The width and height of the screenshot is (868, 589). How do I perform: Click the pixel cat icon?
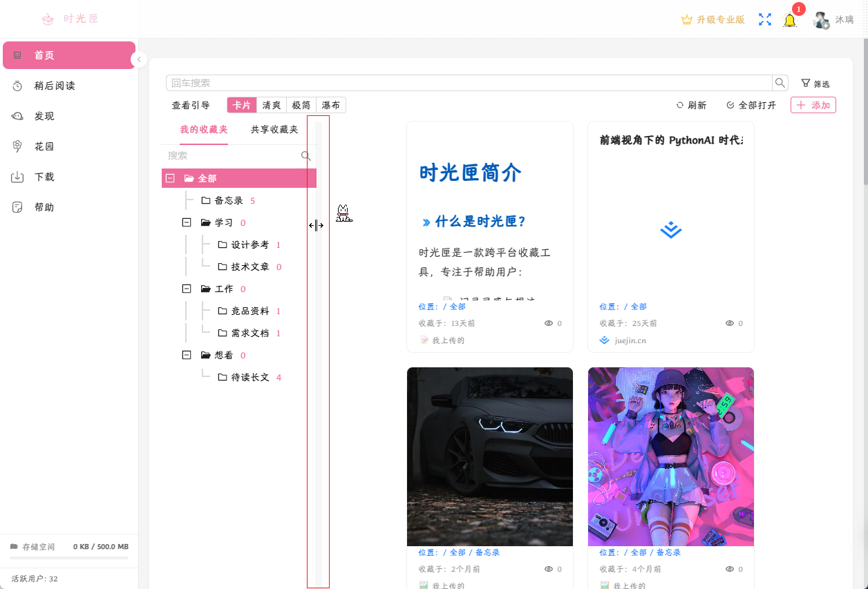(x=344, y=213)
